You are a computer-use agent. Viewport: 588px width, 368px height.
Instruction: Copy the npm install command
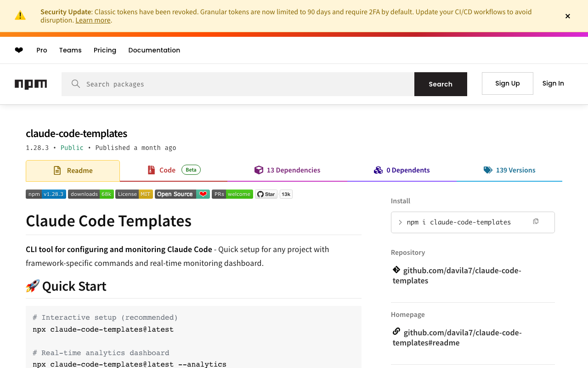536,222
